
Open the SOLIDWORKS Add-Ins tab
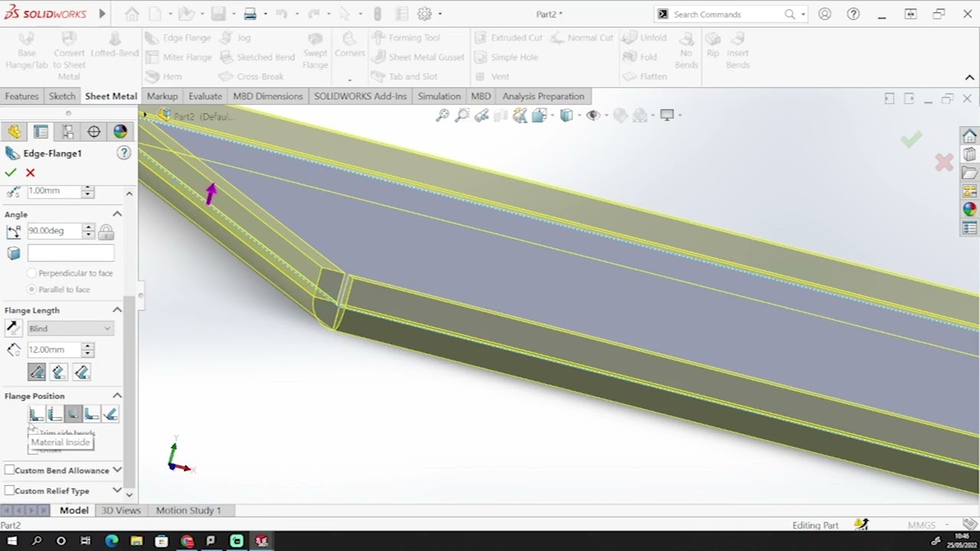point(360,96)
